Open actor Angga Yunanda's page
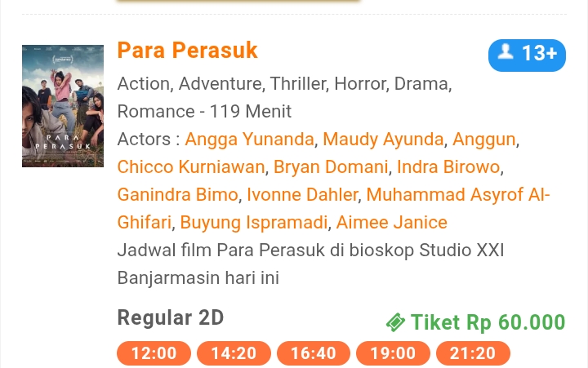Image resolution: width=588 pixels, height=368 pixels. (249, 139)
